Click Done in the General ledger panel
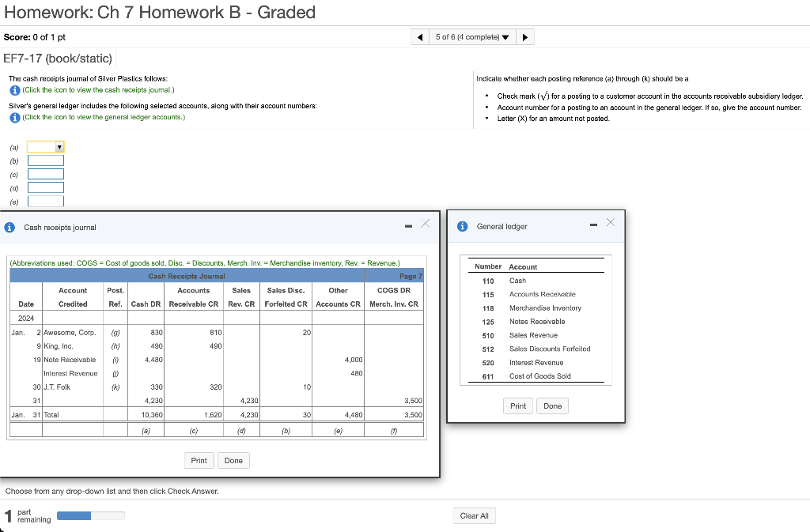Screen dimensions: 810x532 point(552,406)
